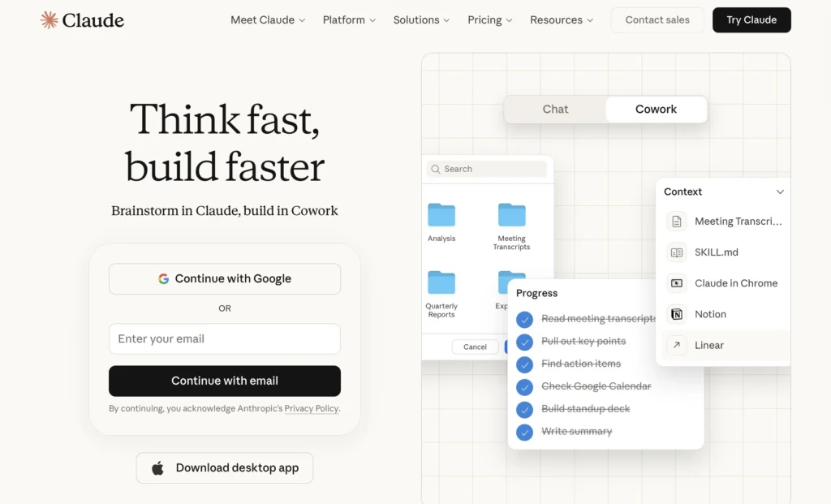This screenshot has width=831, height=504.
Task: Select the Claude in Chrome icon
Action: 677,283
